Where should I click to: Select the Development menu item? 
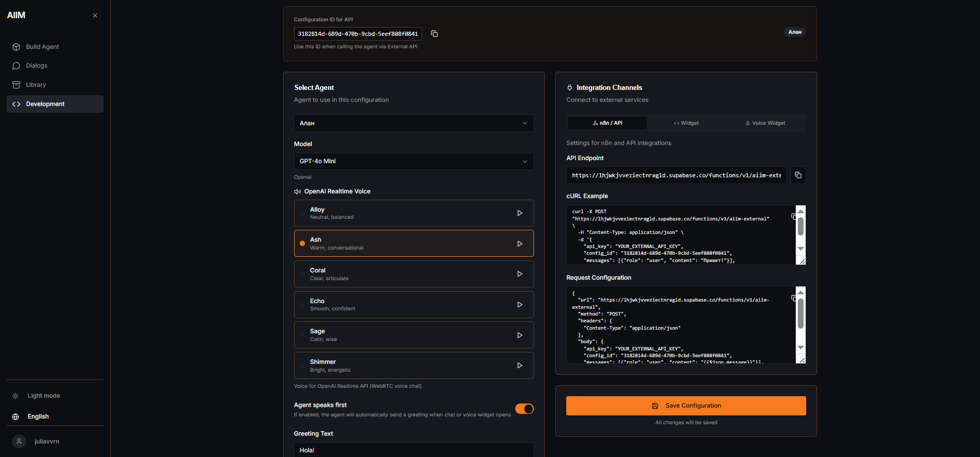click(55, 104)
